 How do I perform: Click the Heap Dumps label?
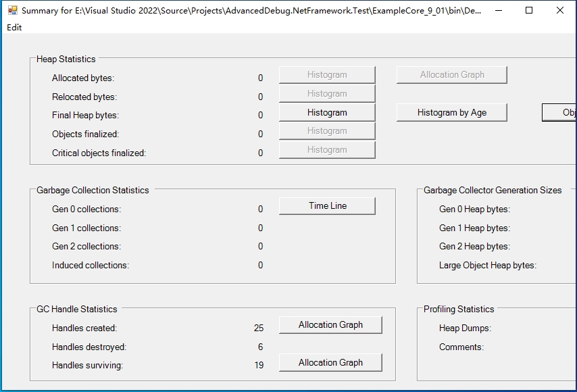(465, 328)
